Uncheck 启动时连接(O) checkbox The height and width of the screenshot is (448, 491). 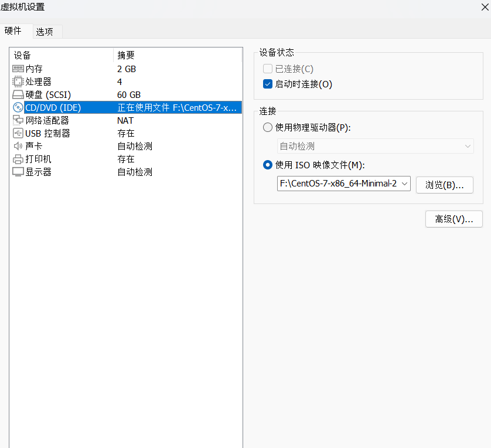point(267,84)
